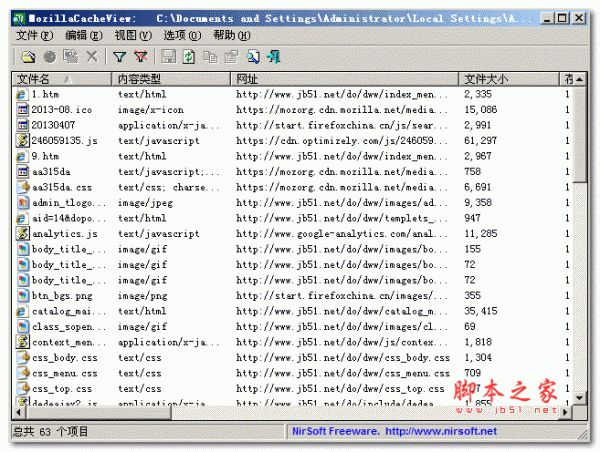Click the image/x-icon content type cell
The width and height of the screenshot is (600, 452).
tap(151, 109)
